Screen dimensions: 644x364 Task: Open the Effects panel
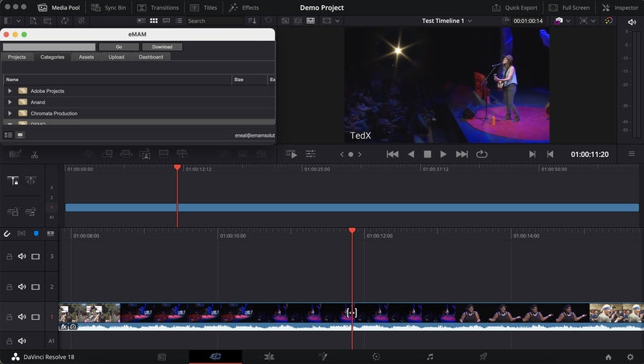[243, 8]
